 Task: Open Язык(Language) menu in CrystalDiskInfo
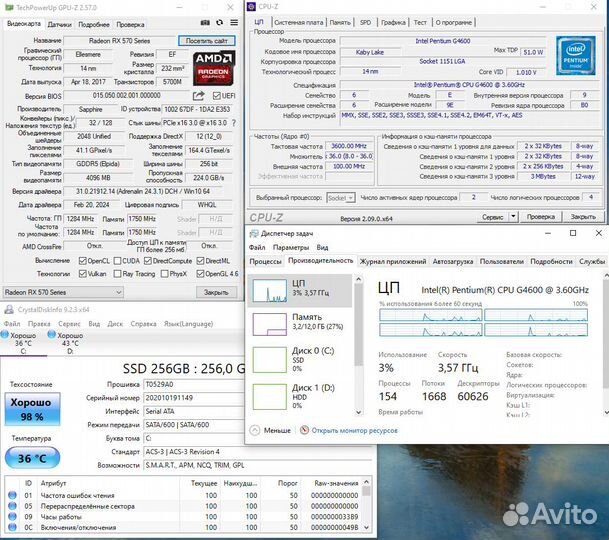click(188, 324)
